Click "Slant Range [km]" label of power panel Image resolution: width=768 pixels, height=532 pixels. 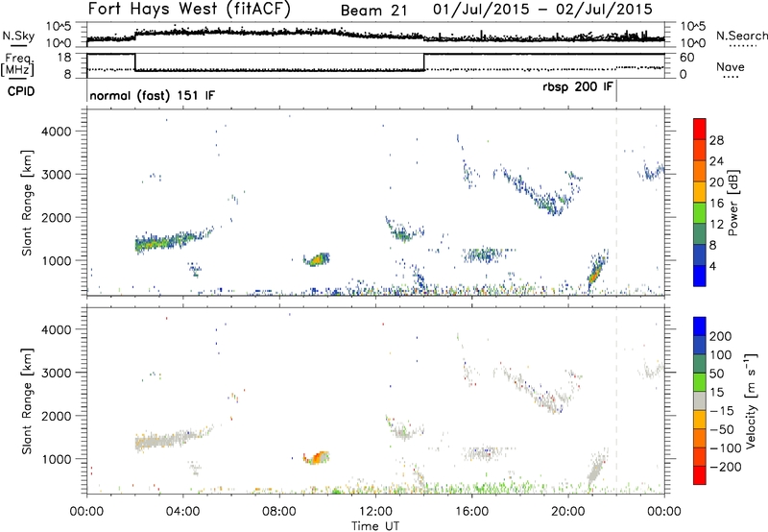click(x=27, y=203)
